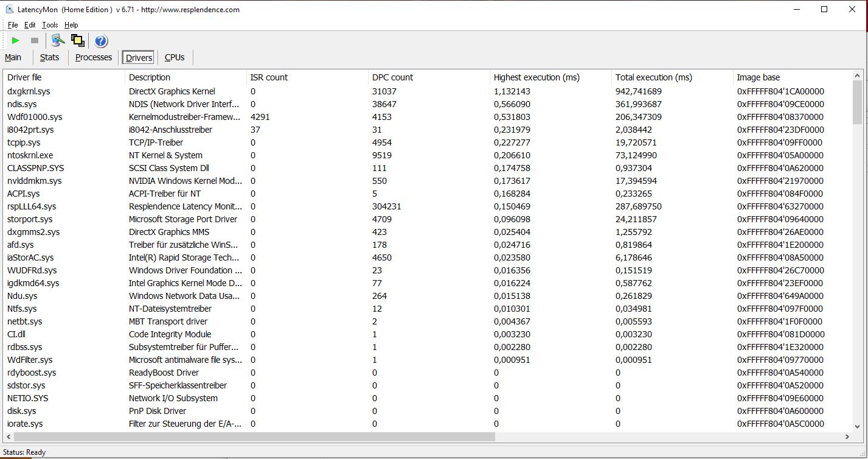Viewport: 868px width, 459px height.
Task: Switch to the Processes tab
Action: point(94,57)
